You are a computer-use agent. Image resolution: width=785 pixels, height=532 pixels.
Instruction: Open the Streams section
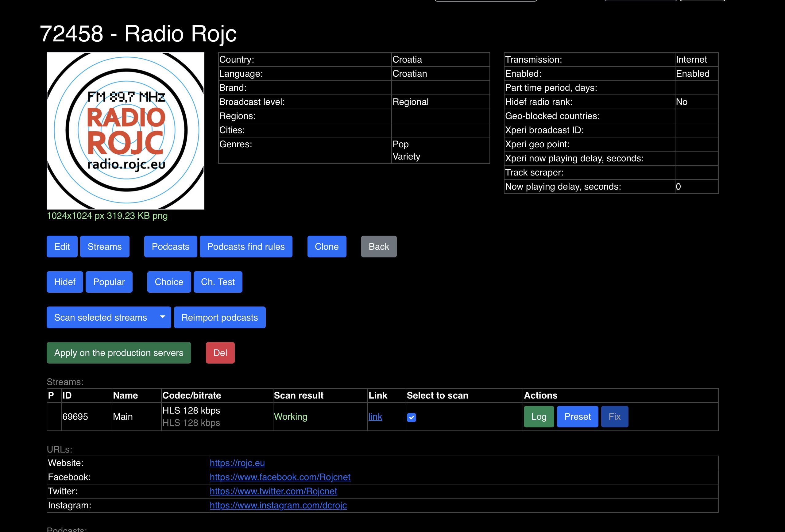[x=105, y=247]
